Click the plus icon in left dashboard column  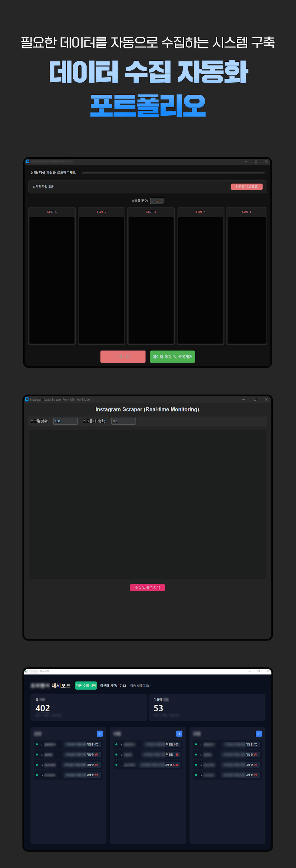[x=100, y=733]
